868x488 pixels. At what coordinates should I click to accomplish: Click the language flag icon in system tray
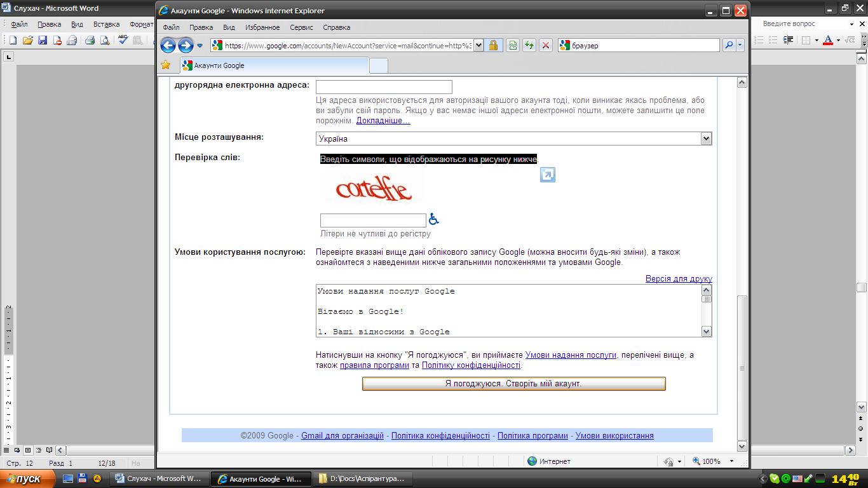(797, 478)
